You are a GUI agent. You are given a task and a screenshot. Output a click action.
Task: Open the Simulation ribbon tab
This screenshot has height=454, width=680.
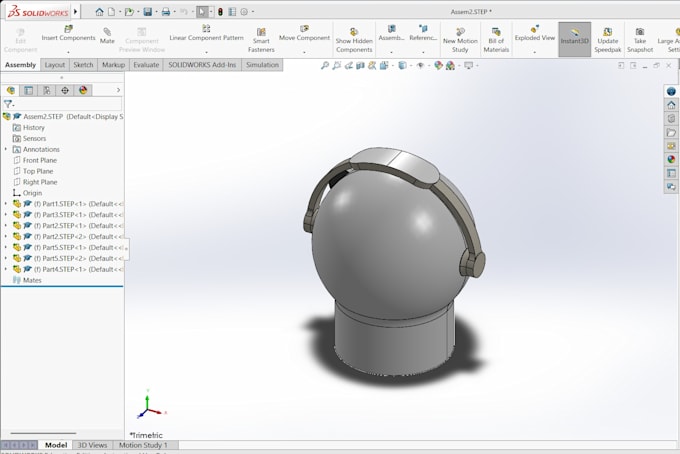click(262, 65)
